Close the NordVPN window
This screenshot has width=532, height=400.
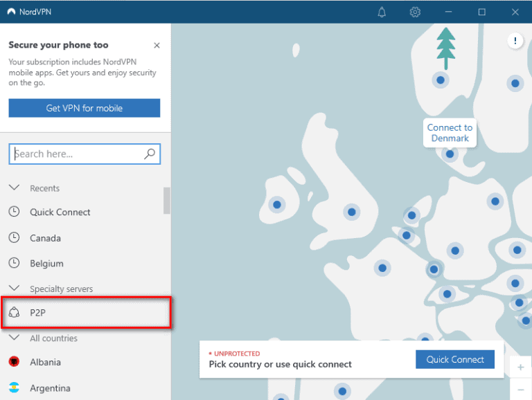click(515, 12)
